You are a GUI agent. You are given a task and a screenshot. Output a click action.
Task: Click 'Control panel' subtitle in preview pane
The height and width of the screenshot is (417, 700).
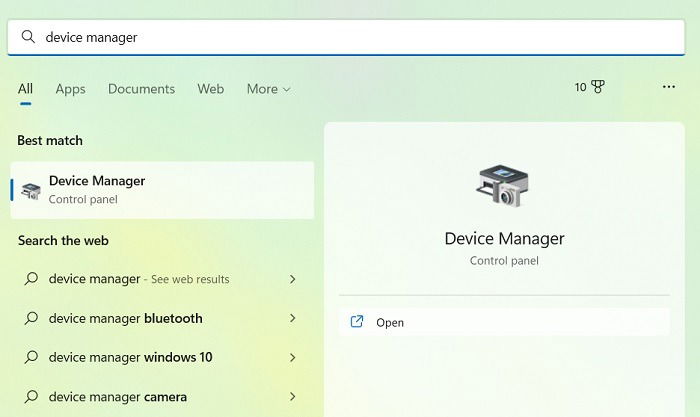pos(504,261)
